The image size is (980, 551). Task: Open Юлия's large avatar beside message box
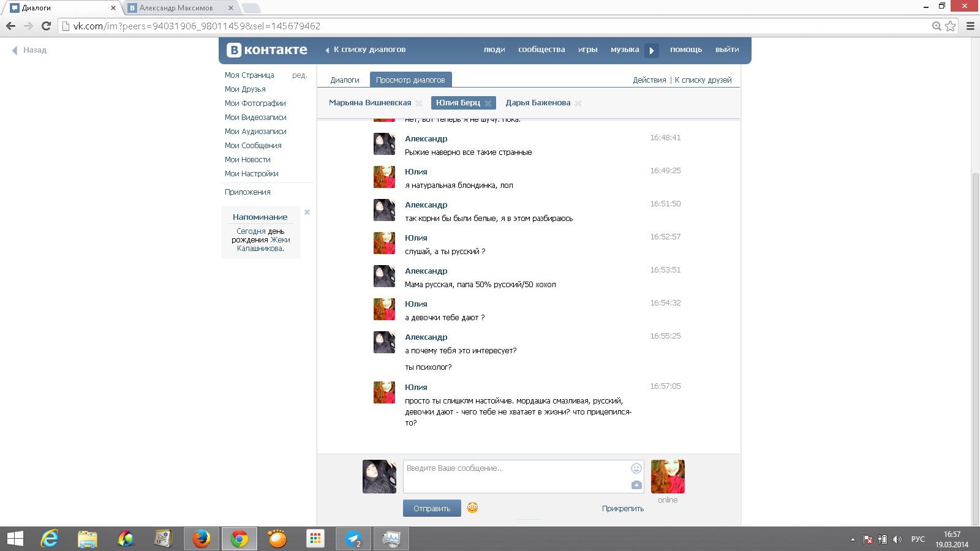point(668,477)
